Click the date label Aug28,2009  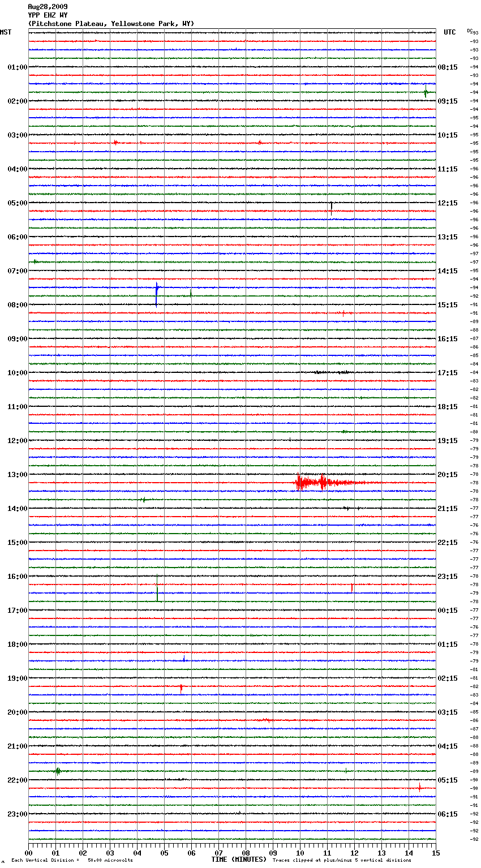pos(48,7)
